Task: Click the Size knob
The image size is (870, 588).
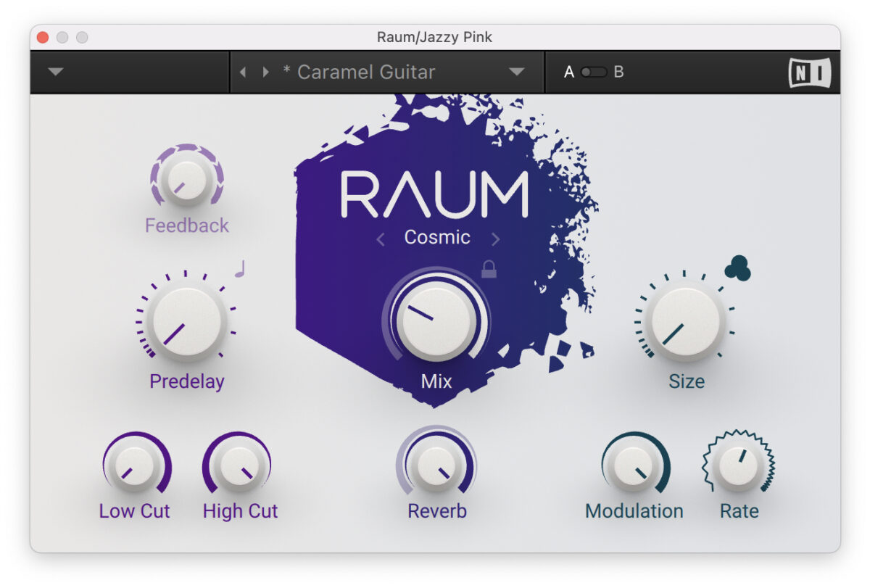Action: click(685, 321)
